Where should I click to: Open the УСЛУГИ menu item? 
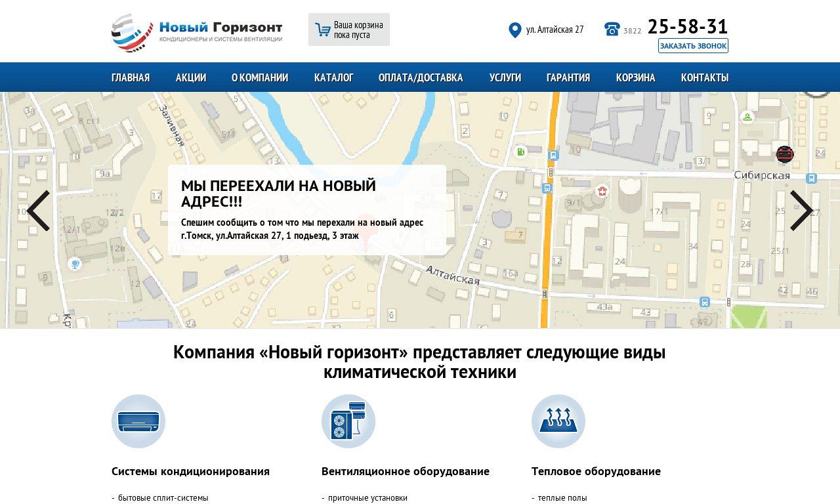tap(505, 77)
